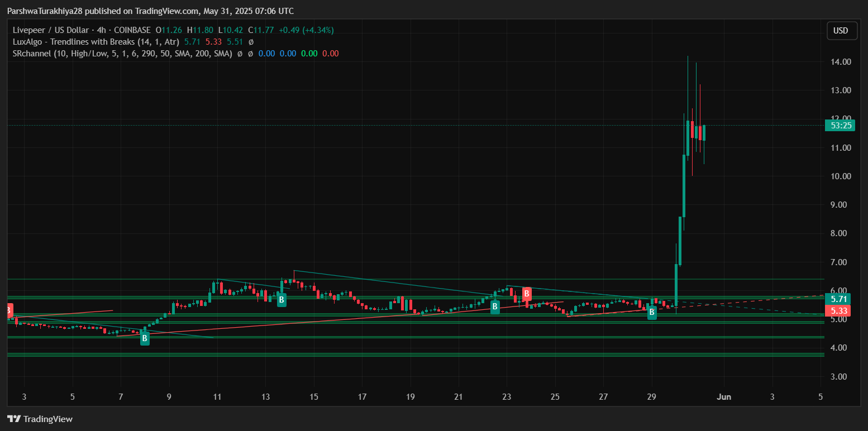Select the SRchannel indicator legend
868x431 pixels.
(x=122, y=54)
